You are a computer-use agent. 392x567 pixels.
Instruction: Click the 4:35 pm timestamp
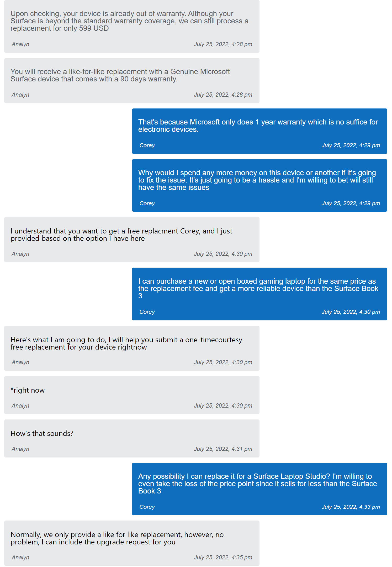(x=223, y=557)
